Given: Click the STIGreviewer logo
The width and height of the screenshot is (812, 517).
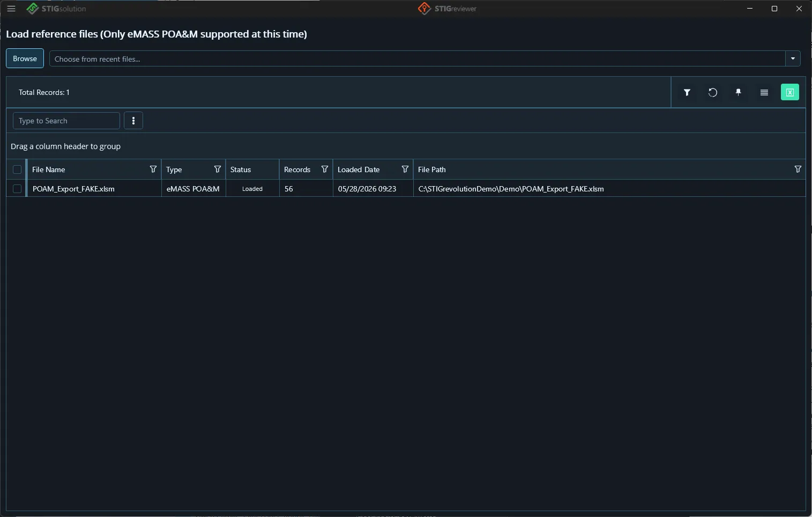Looking at the screenshot, I should click(x=447, y=9).
